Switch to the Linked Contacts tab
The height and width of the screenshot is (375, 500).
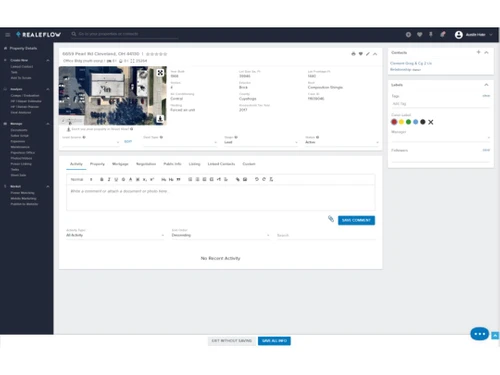point(221,164)
